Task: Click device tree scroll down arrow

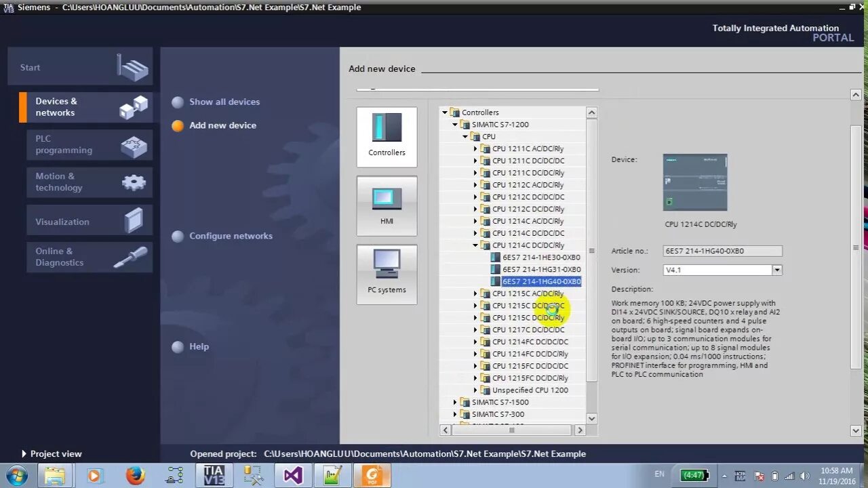Action: coord(591,418)
